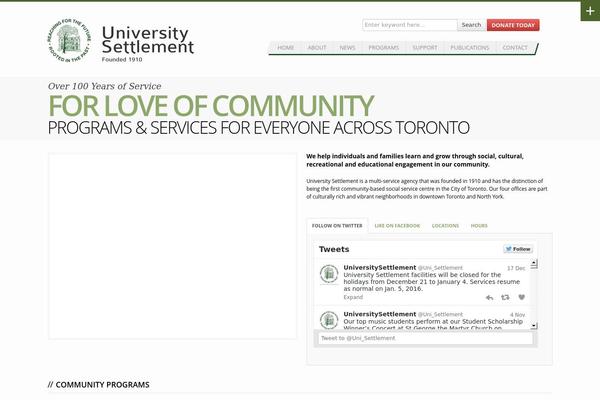Screen dimensions: 600x400
Task: Click the Tweets widget heading
Action: [334, 249]
